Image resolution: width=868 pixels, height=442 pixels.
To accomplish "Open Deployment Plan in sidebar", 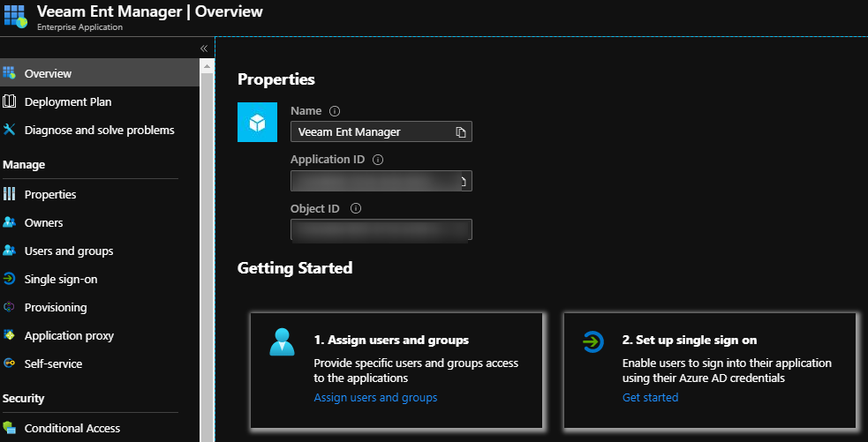I will 67,101.
